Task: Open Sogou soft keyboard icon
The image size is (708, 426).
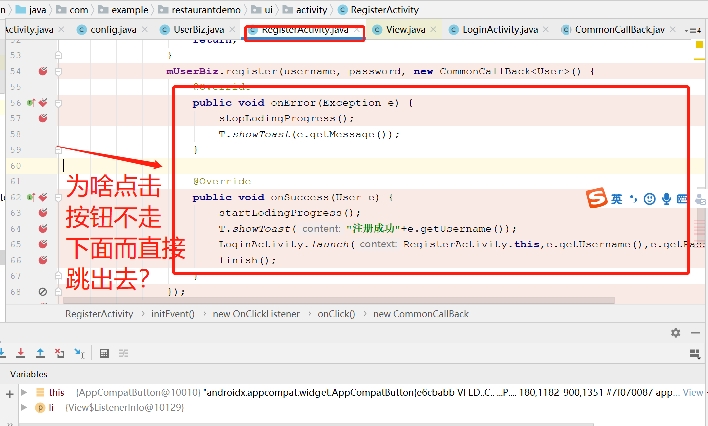Action: (x=682, y=199)
